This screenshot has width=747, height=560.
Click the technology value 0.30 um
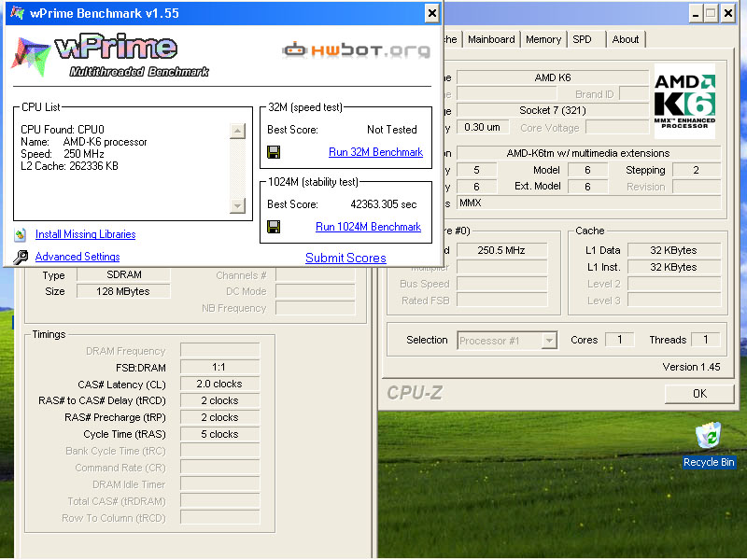483,127
